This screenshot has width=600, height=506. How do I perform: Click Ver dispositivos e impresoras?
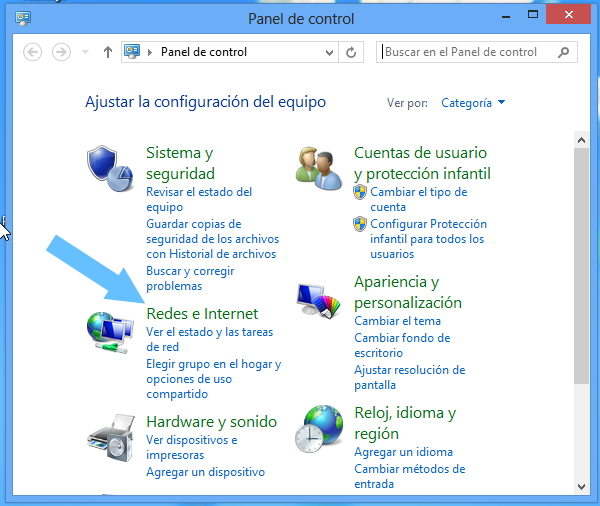point(192,447)
